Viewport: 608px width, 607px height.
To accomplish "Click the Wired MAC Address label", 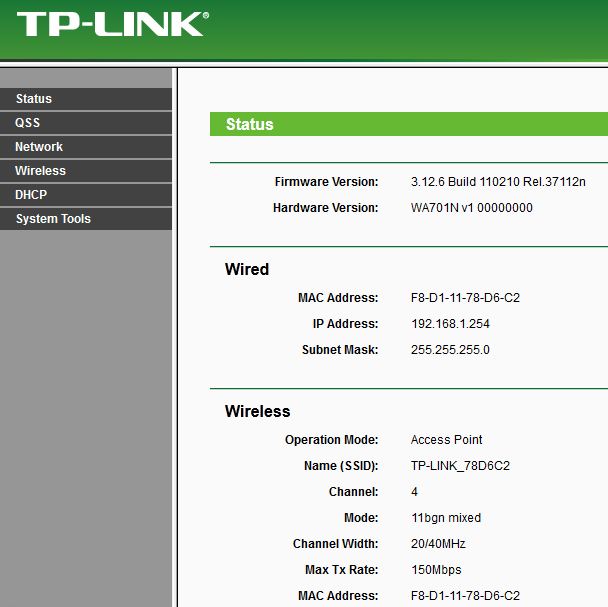I will [x=338, y=298].
